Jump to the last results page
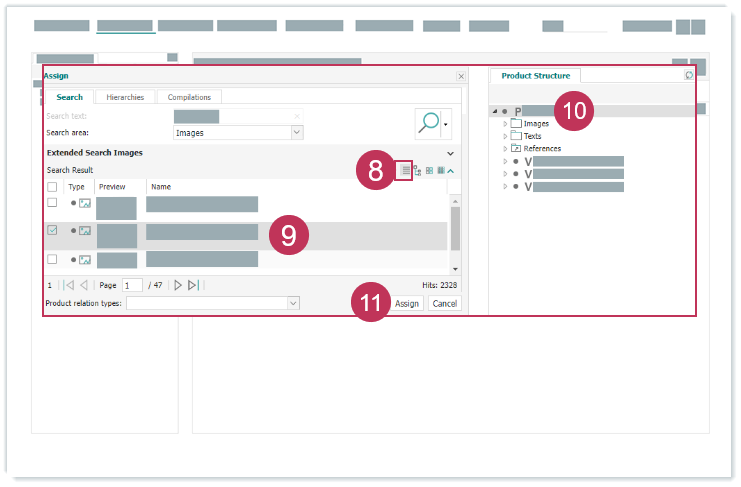The image size is (741, 487). (193, 285)
